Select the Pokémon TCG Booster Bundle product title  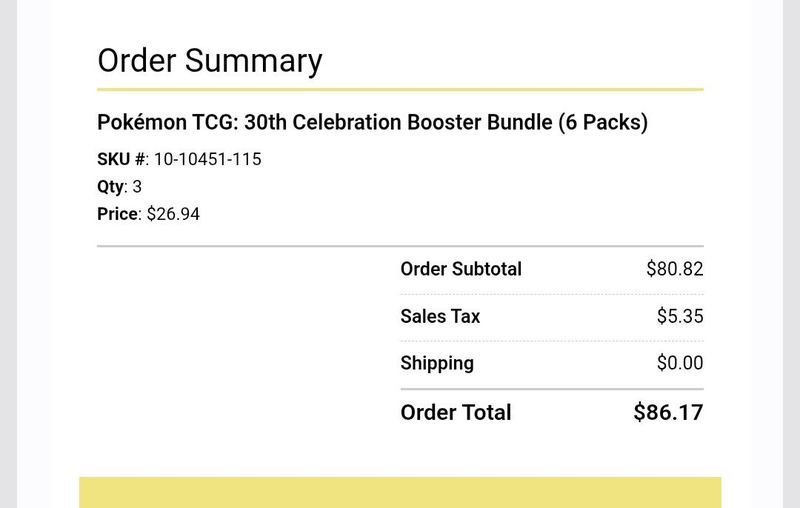(x=372, y=122)
